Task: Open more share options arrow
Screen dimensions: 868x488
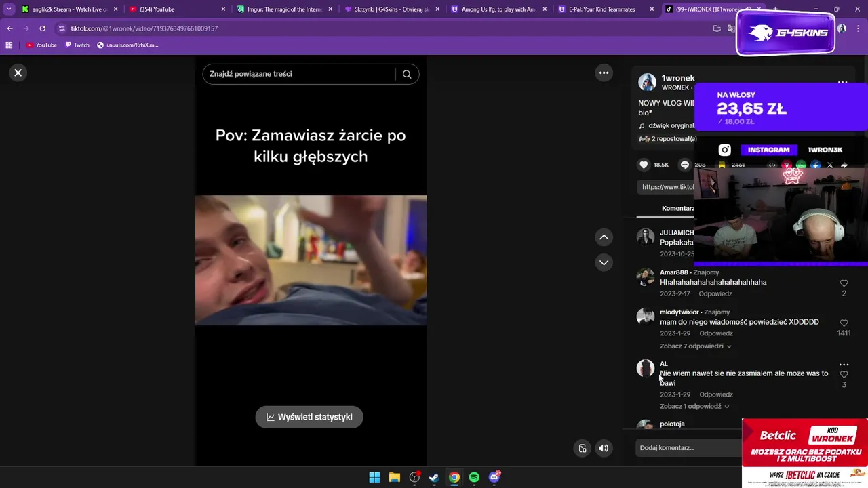Action: pyautogui.click(x=844, y=165)
